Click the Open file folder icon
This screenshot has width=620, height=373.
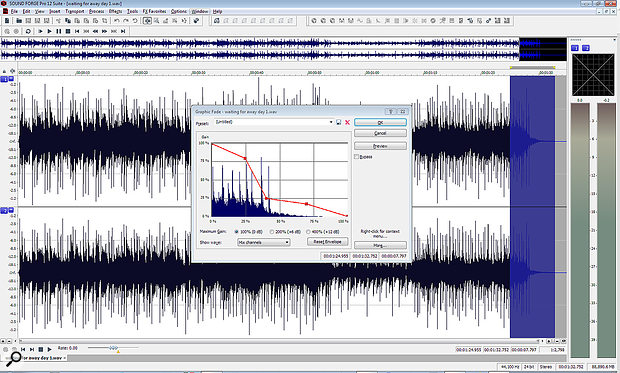(19, 21)
